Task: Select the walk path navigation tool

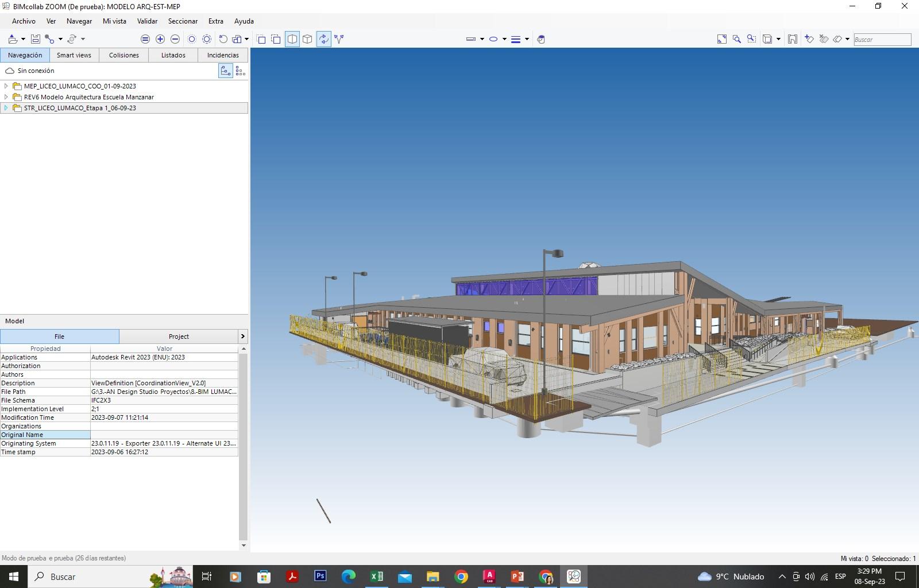Action: tap(339, 39)
